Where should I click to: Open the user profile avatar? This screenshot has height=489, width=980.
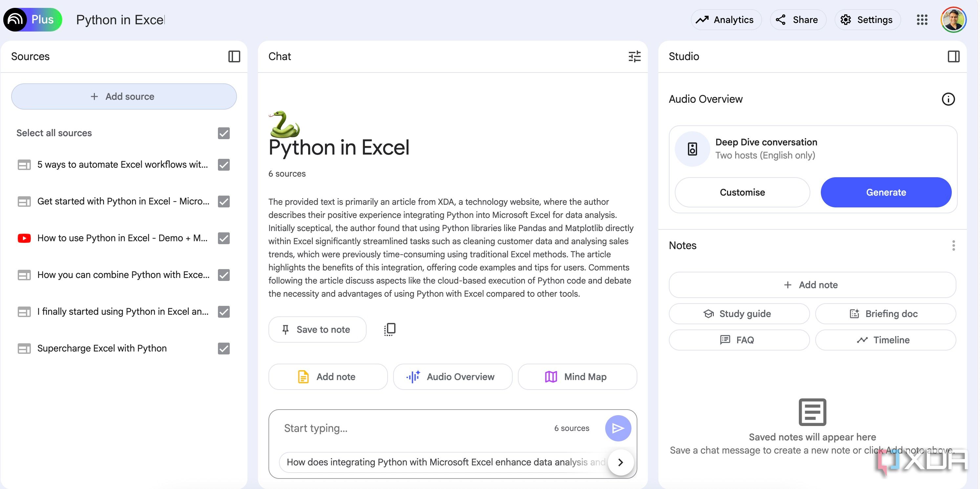[953, 19]
